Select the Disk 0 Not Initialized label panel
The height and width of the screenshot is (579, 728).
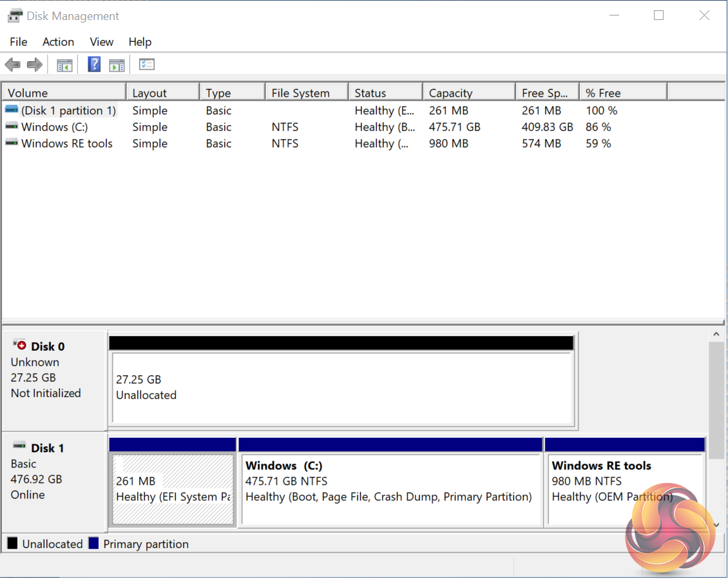[x=55, y=380]
